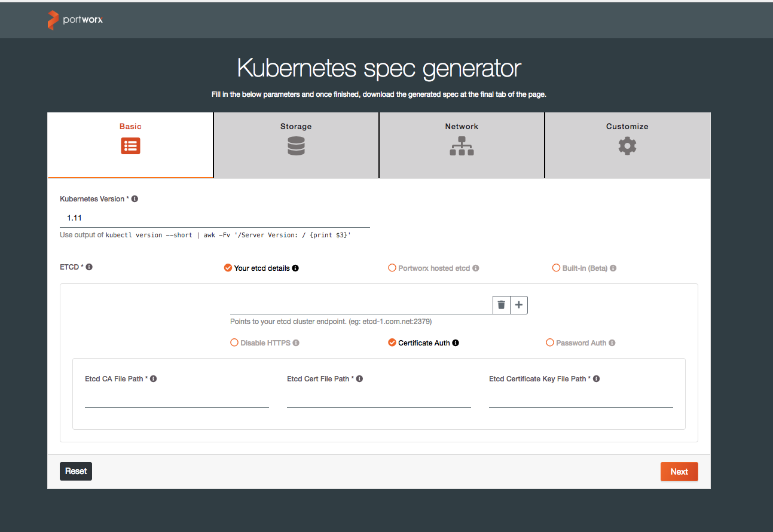The height and width of the screenshot is (532, 773).
Task: Show info for Portworx hosted etcd
Action: [476, 268]
